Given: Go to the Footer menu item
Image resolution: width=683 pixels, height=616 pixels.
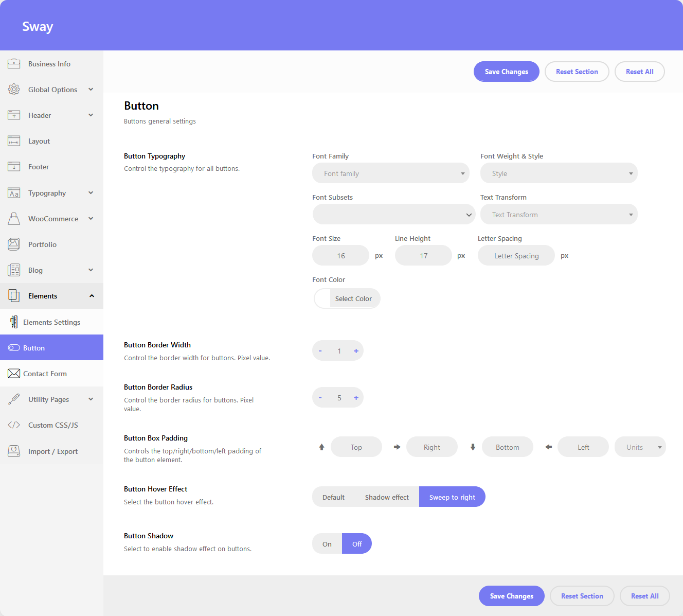Looking at the screenshot, I should [x=39, y=167].
